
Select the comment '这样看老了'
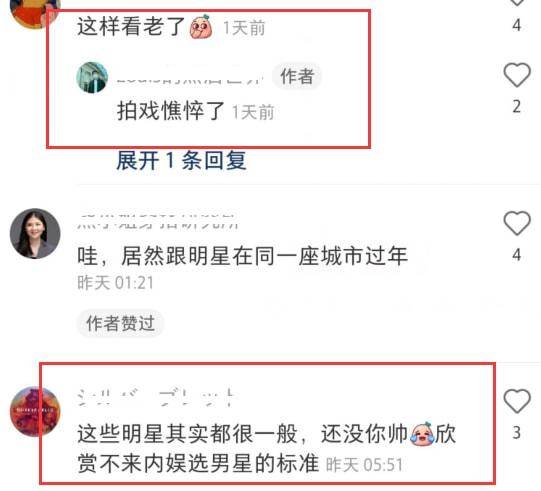click(x=131, y=26)
